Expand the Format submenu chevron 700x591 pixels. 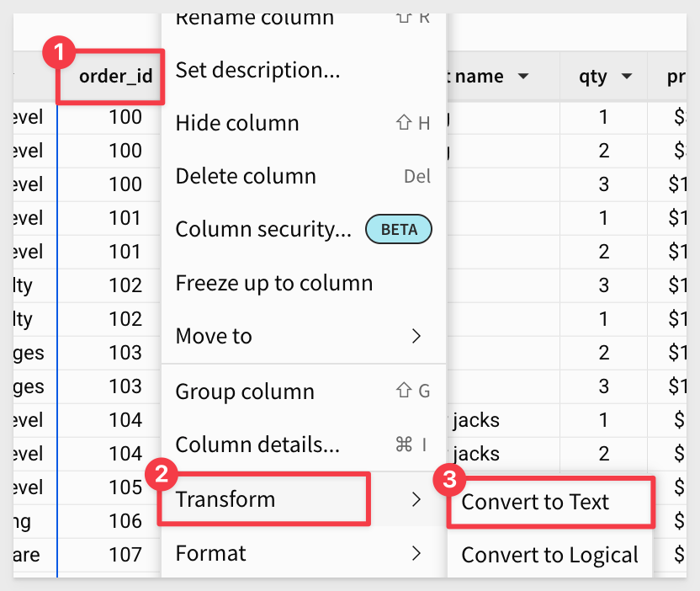tap(416, 553)
